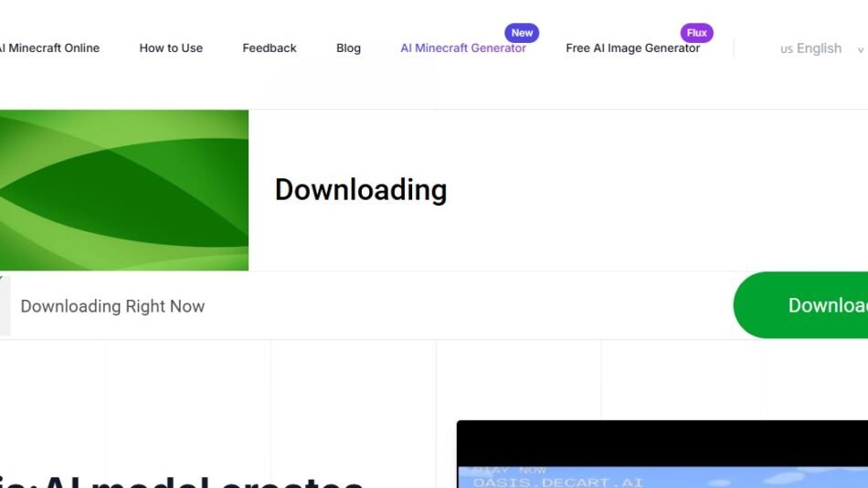Click the purple Flux badge

tap(697, 33)
